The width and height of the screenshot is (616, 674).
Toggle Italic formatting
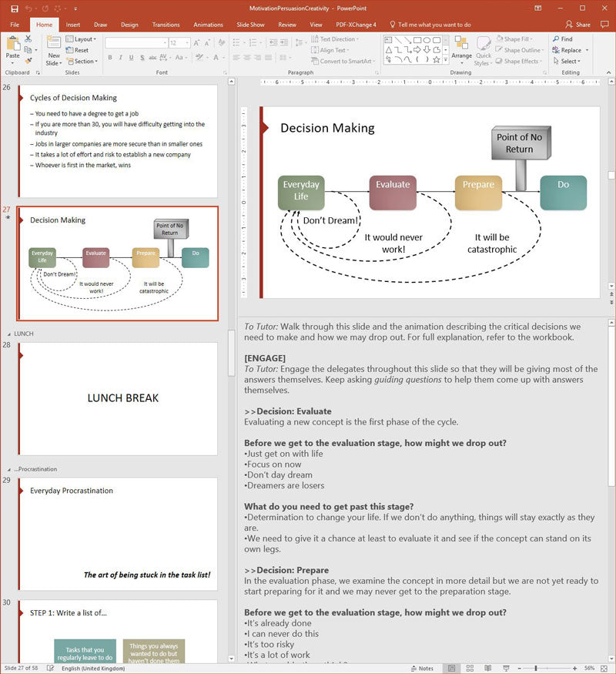121,57
